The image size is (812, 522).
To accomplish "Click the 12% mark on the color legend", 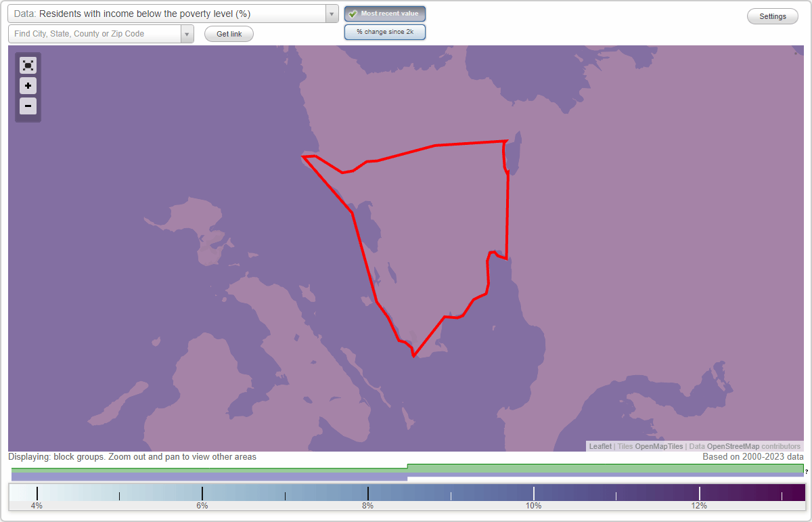I will pyautogui.click(x=699, y=506).
